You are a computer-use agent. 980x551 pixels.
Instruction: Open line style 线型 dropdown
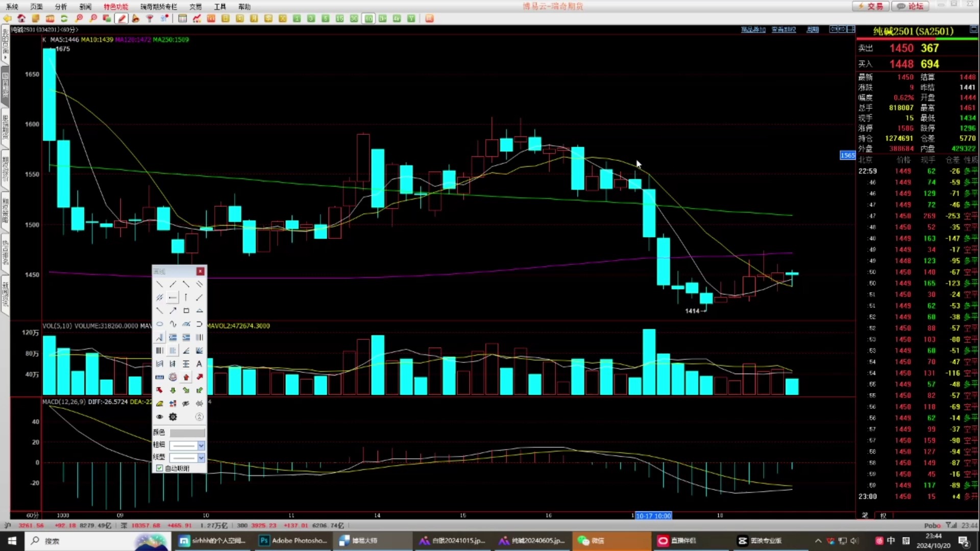point(201,458)
